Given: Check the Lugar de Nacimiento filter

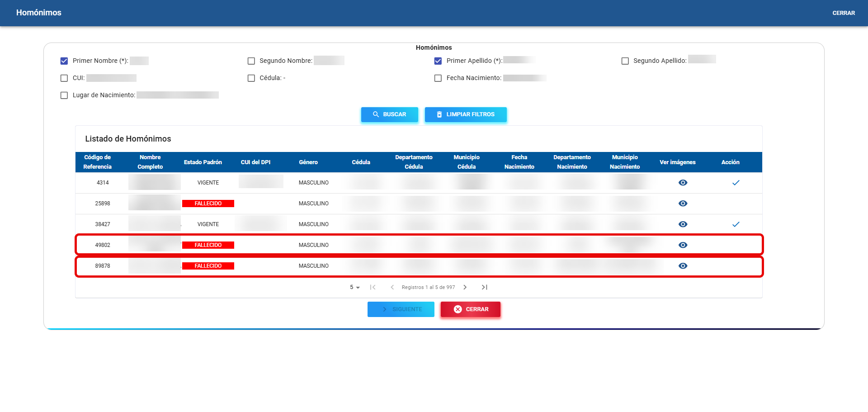Looking at the screenshot, I should click(x=64, y=95).
